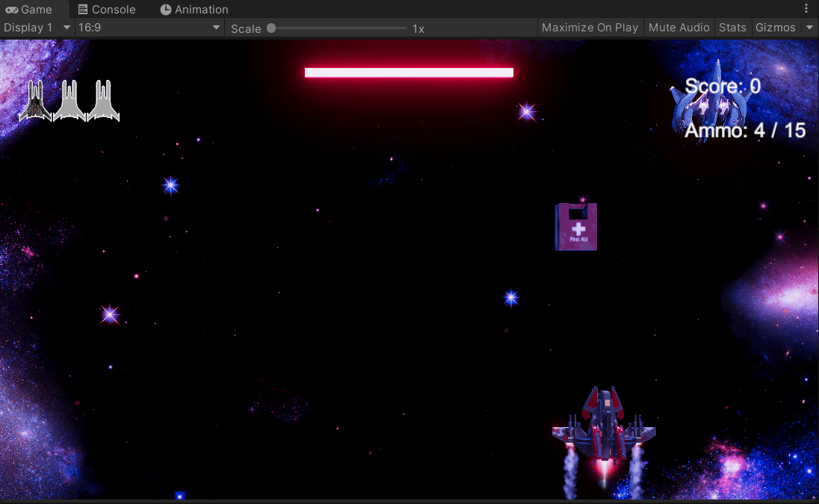Open the Console tab
This screenshot has width=819, height=504.
pos(107,10)
